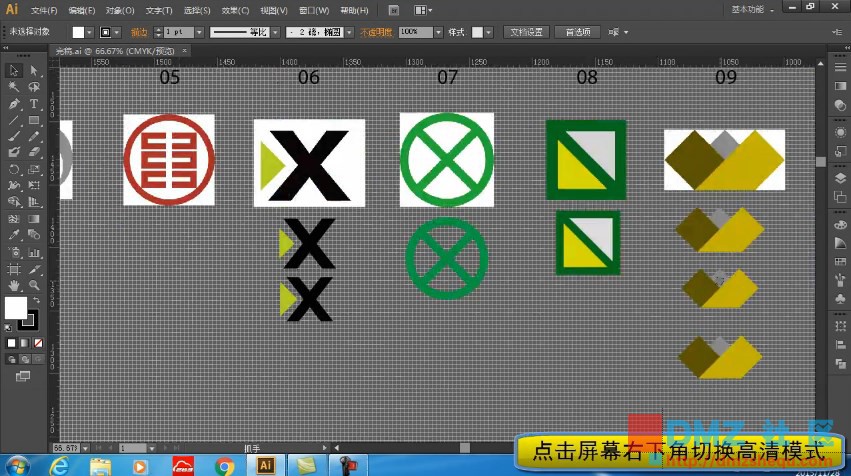The width and height of the screenshot is (851, 476).
Task: Set paint mode to Gradient
Action: [24, 343]
